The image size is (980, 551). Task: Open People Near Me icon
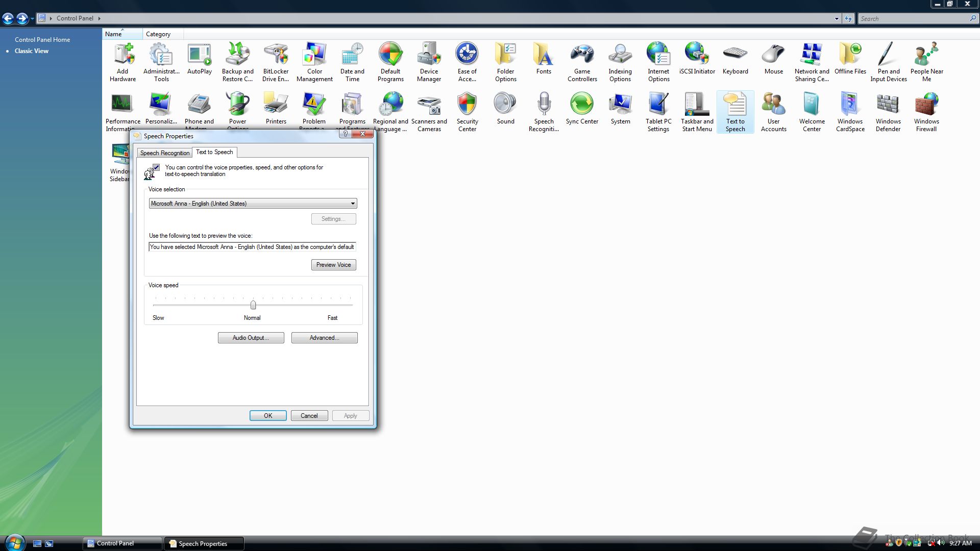926,62
